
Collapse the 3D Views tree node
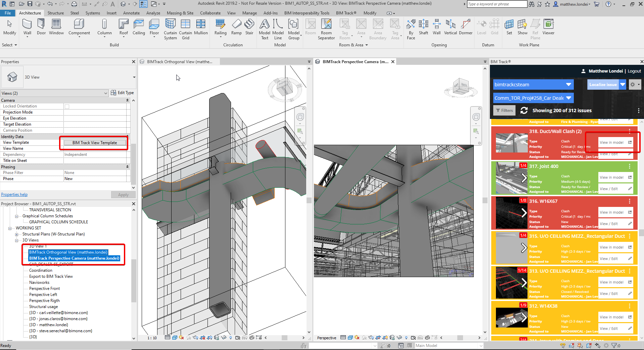coord(16,240)
